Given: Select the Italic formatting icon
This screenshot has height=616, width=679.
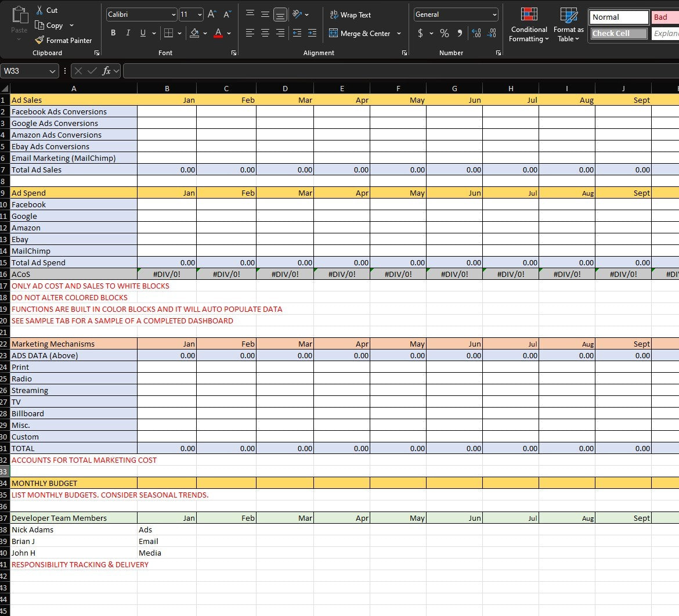Looking at the screenshot, I should tap(128, 33).
